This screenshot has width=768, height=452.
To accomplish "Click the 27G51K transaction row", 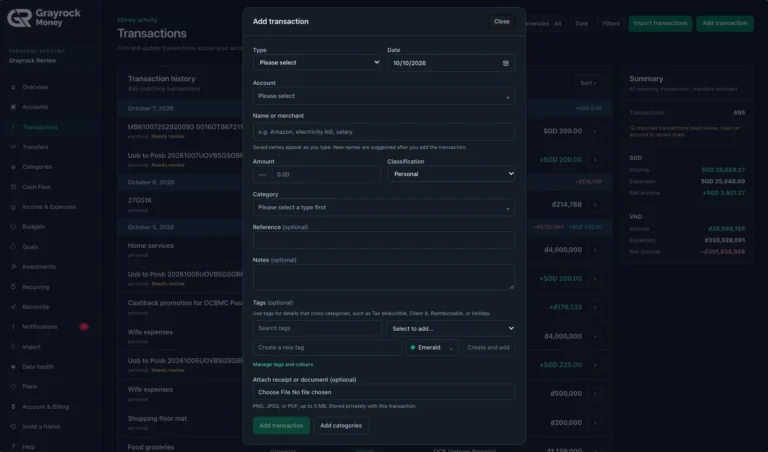I will (364, 205).
